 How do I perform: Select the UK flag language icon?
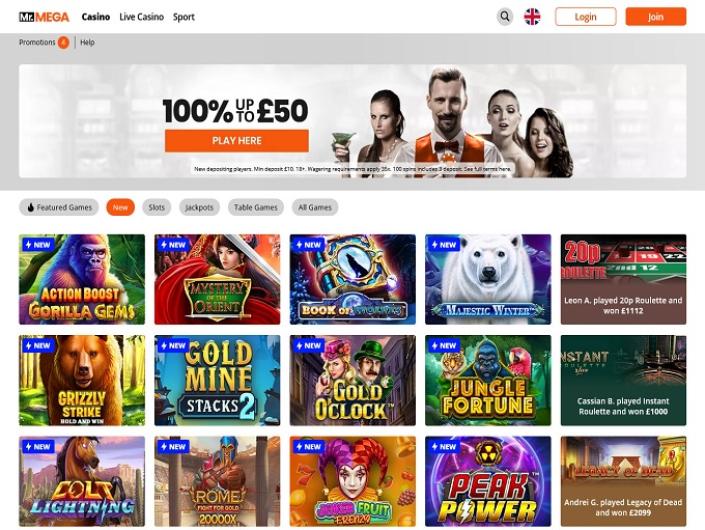(532, 17)
